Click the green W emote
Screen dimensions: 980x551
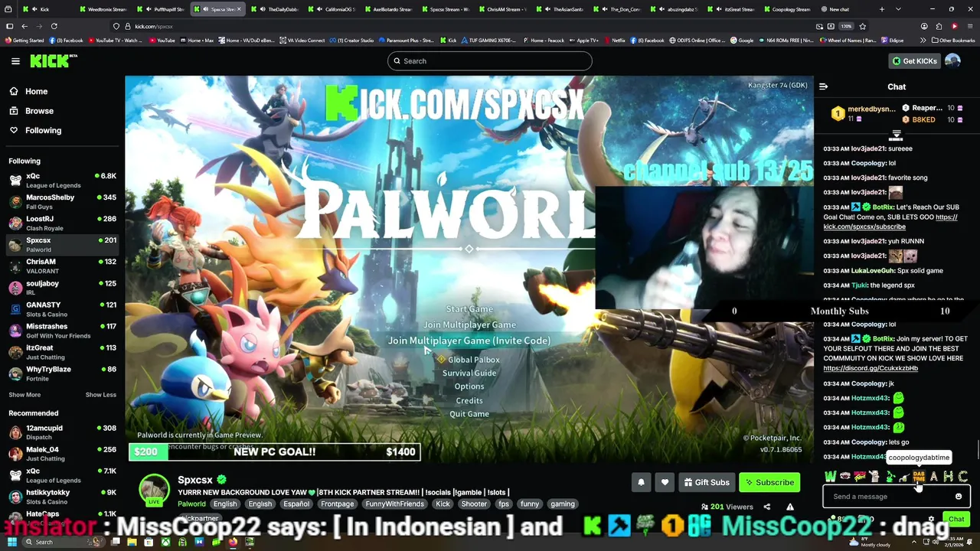830,477
